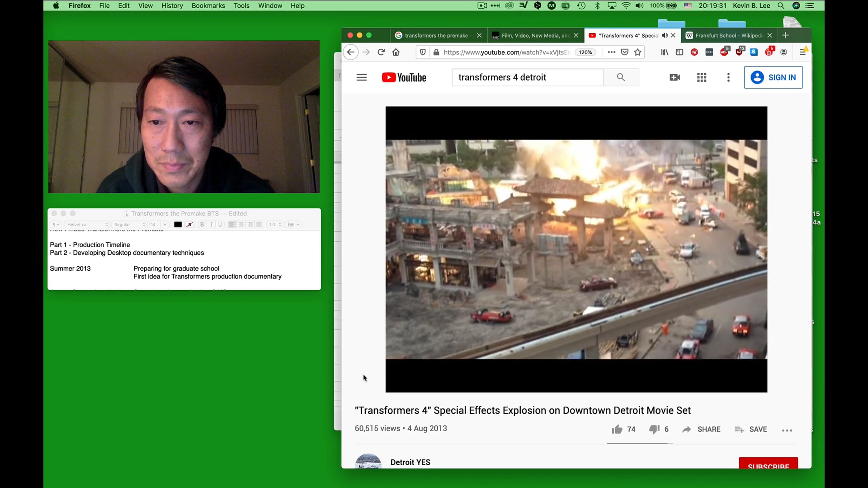
Task: Open Regular typeface dropdown
Action: click(129, 224)
